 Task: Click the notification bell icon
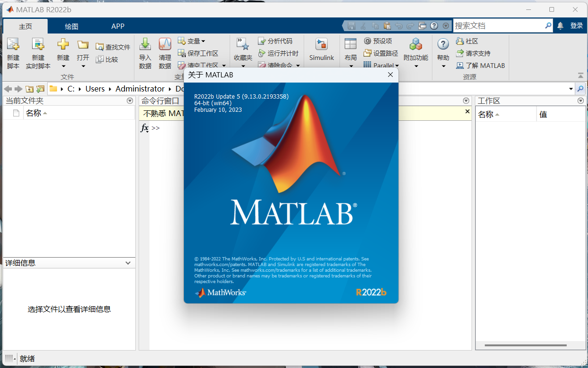pyautogui.click(x=560, y=25)
